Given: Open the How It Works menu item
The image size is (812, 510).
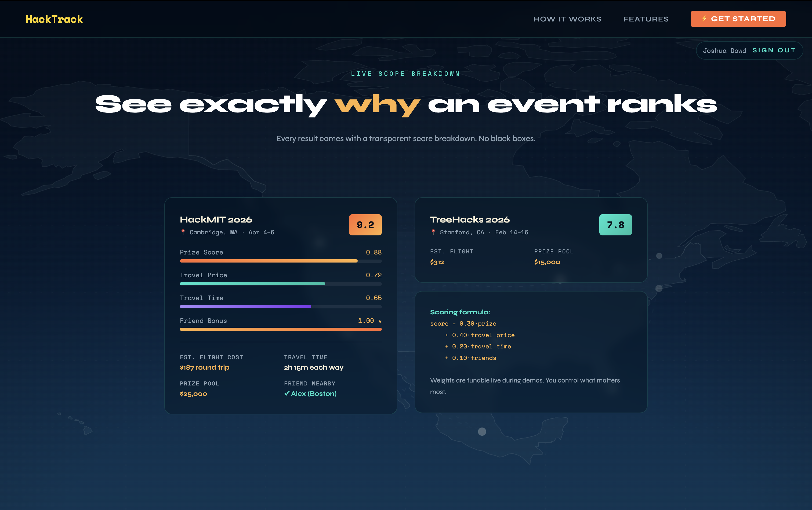Looking at the screenshot, I should 567,19.
